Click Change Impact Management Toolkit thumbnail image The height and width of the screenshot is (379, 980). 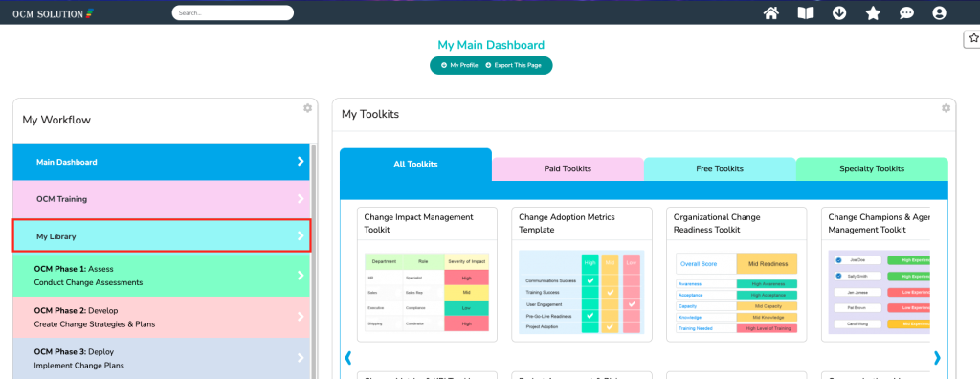[x=427, y=293]
